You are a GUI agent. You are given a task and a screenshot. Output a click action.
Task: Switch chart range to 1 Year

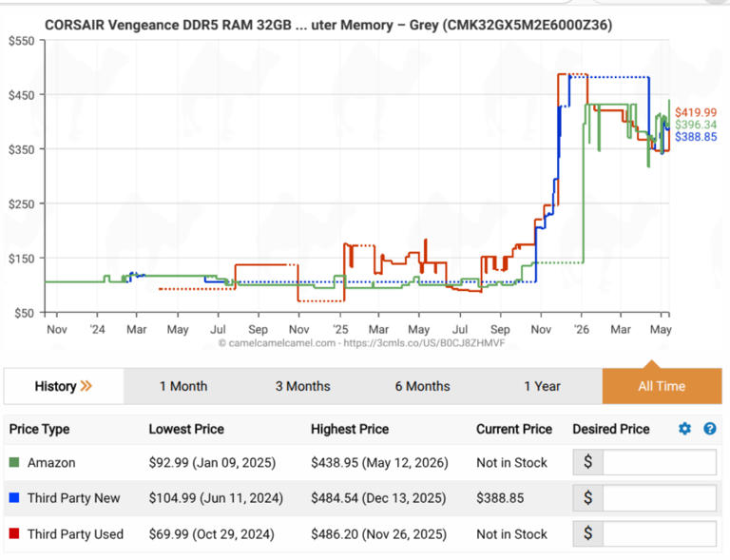[x=542, y=386]
